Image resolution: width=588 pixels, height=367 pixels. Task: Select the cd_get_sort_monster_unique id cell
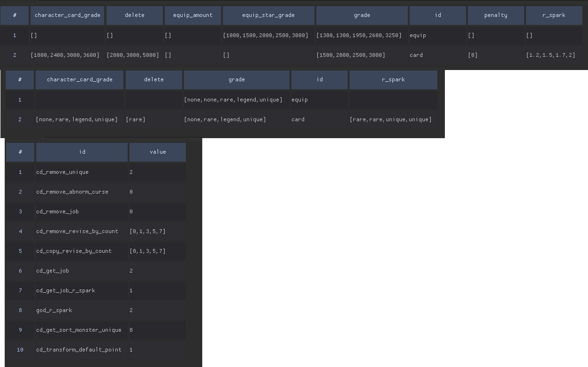coord(82,330)
